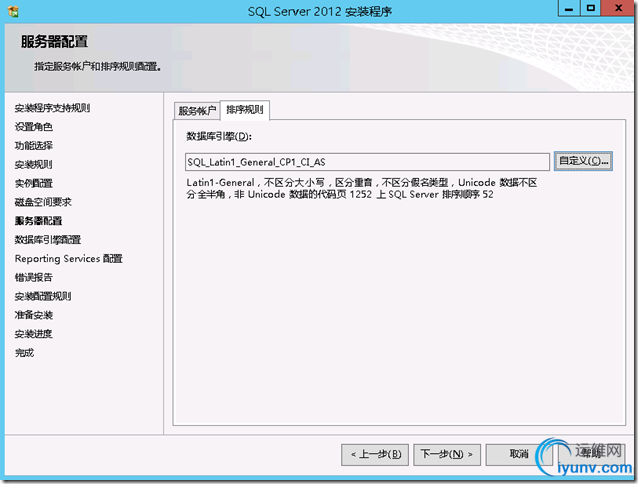The height and width of the screenshot is (484, 638).
Task: Select the 实例配置 step
Action: point(34,183)
